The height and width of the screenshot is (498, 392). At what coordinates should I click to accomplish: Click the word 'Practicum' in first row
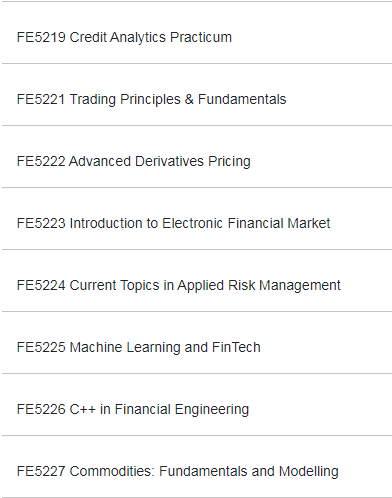(x=201, y=37)
